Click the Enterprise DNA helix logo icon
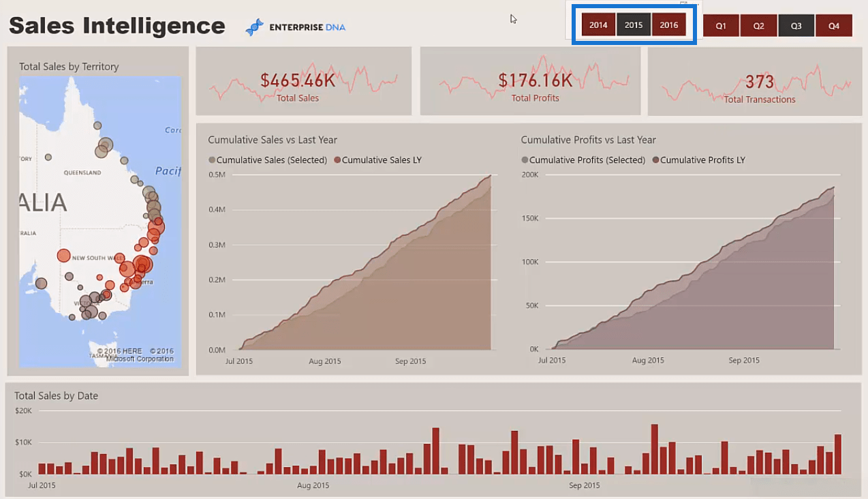Viewport: 868px width, 499px height. 254,27
